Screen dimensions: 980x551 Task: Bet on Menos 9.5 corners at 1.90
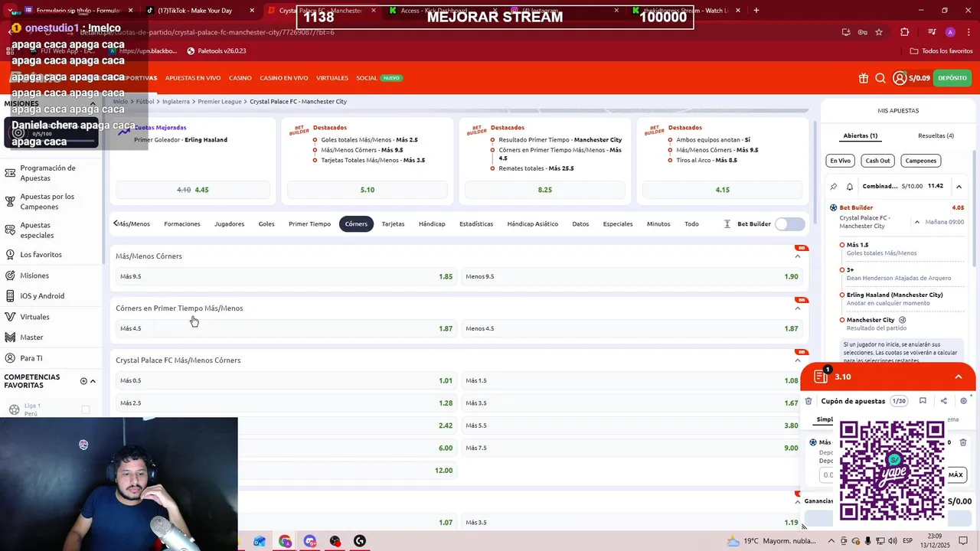coord(632,276)
